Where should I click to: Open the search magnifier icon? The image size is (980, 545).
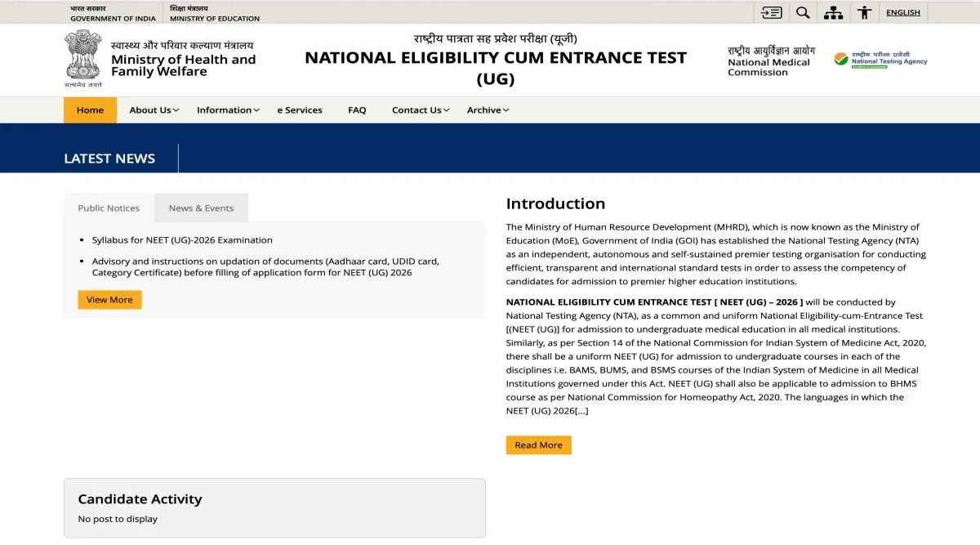(x=803, y=12)
